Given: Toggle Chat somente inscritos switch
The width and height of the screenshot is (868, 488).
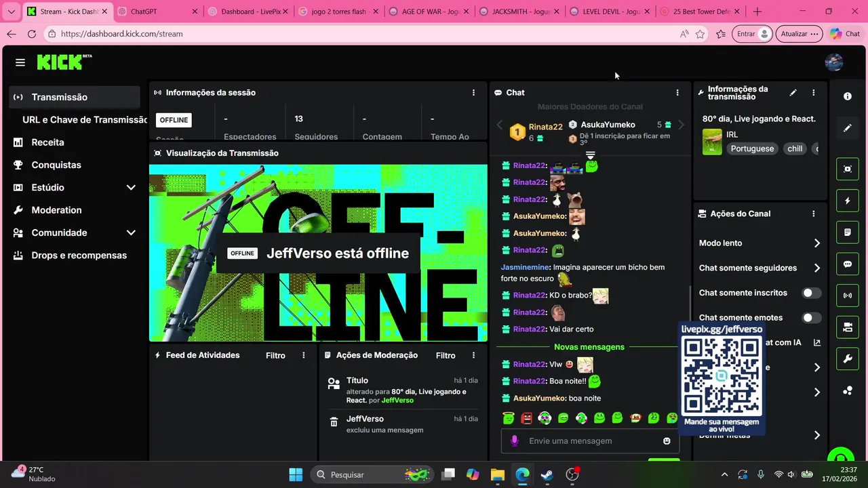Looking at the screenshot, I should tap(811, 293).
